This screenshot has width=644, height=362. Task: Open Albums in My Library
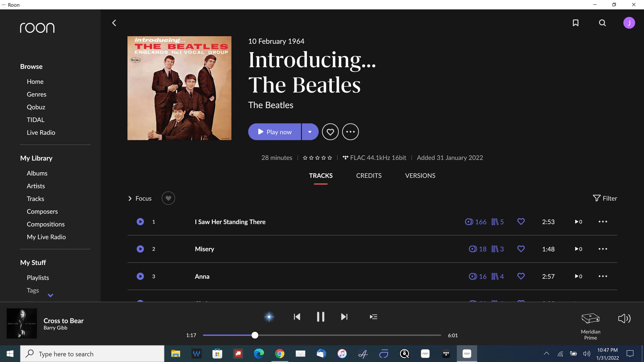click(37, 173)
